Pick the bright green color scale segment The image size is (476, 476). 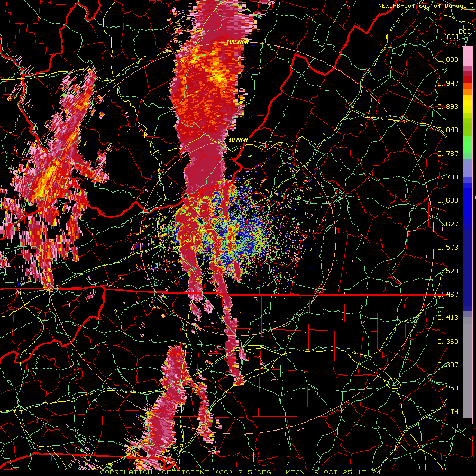[467, 144]
